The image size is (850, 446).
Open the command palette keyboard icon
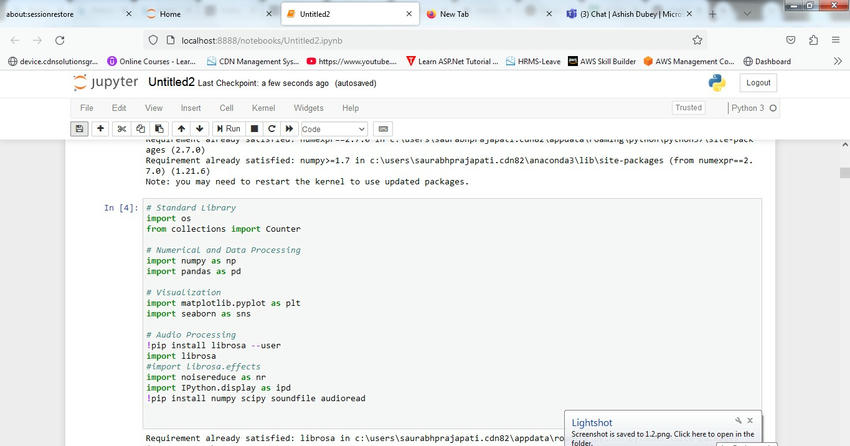(384, 129)
